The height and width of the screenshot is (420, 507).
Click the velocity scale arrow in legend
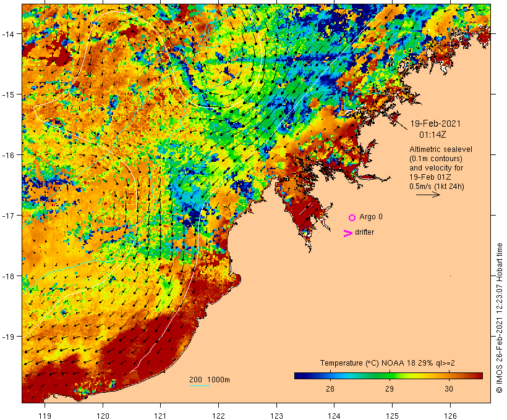pyautogui.click(x=428, y=195)
